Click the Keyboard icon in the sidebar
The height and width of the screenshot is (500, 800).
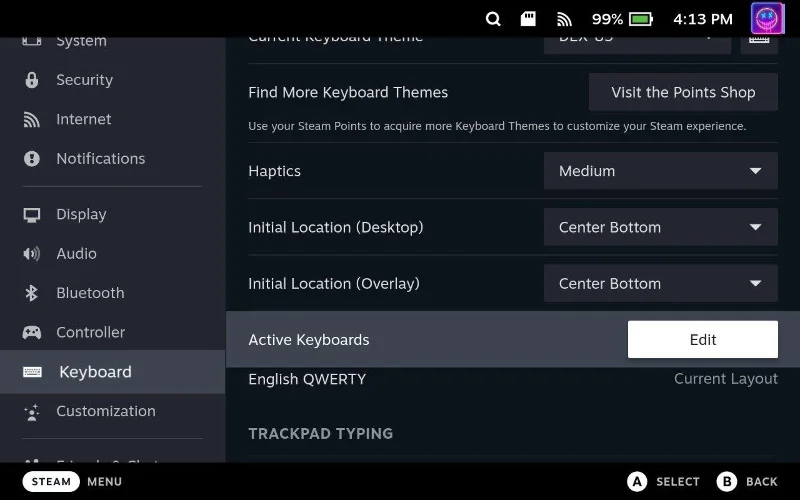click(x=32, y=372)
